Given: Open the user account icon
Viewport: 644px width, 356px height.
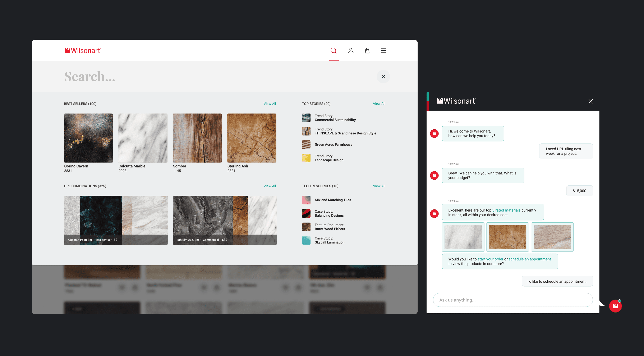Looking at the screenshot, I should (350, 51).
